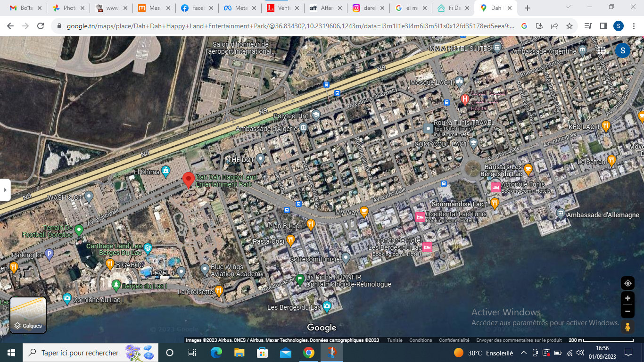The height and width of the screenshot is (362, 644).
Task: Zoom in with the plus button
Action: pyautogui.click(x=627, y=298)
